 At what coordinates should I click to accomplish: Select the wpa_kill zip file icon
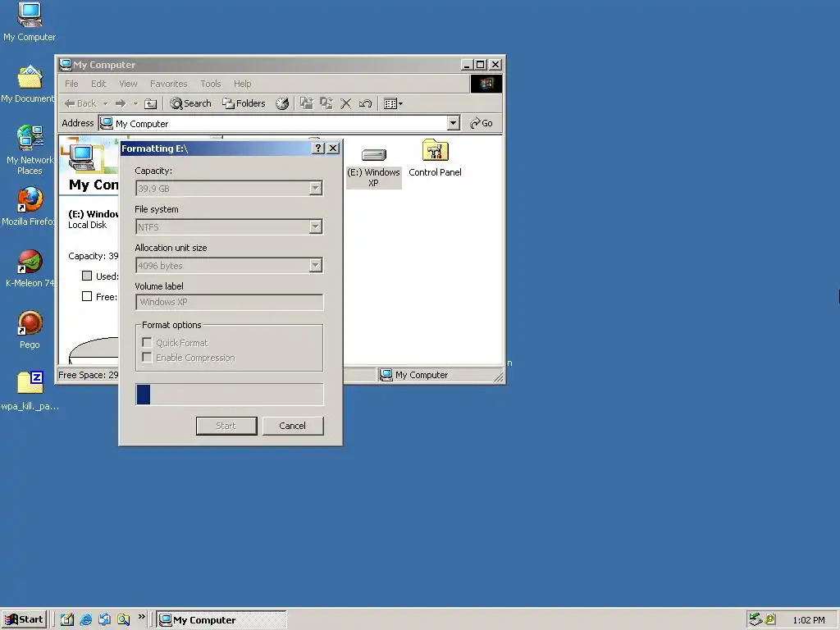coord(30,391)
